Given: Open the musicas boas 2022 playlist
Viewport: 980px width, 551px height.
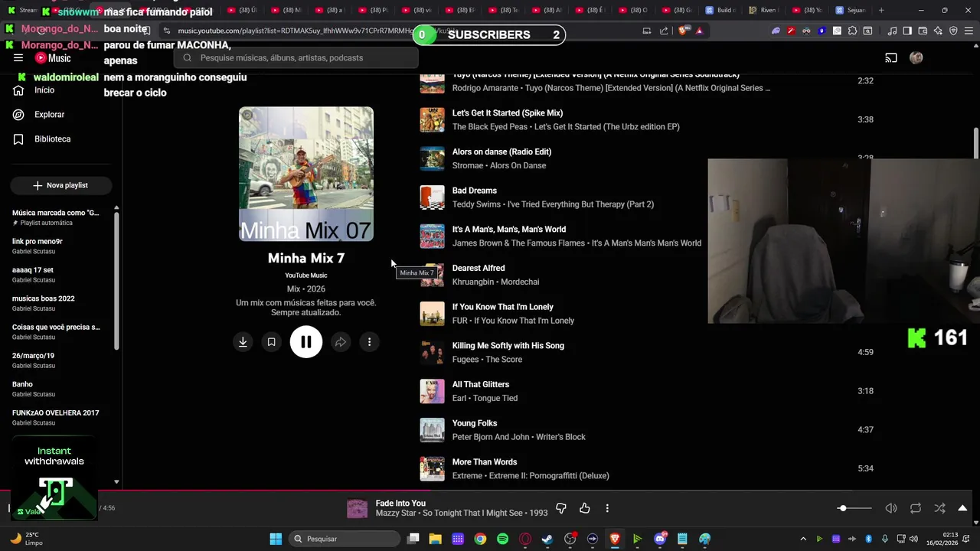Looking at the screenshot, I should (57, 303).
